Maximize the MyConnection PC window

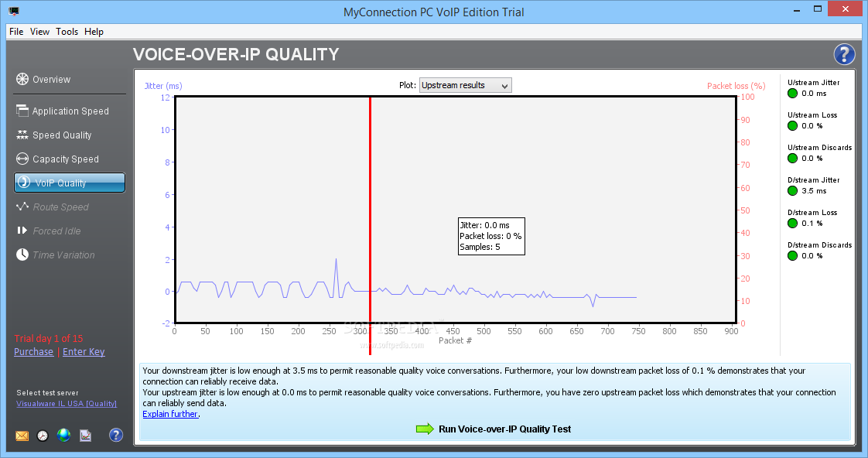coord(818,9)
